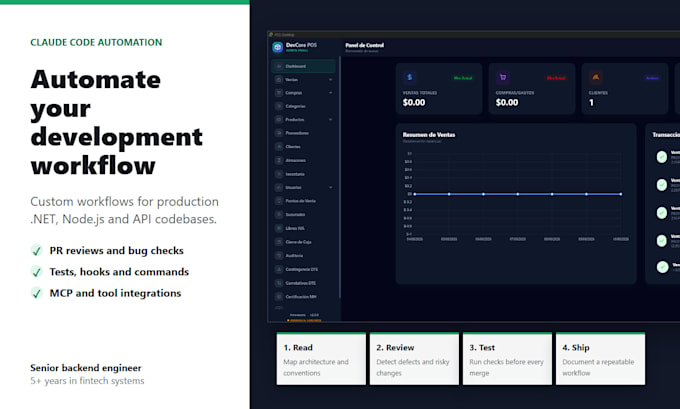Click the $0.00 value under Ventas Totales

tap(414, 102)
